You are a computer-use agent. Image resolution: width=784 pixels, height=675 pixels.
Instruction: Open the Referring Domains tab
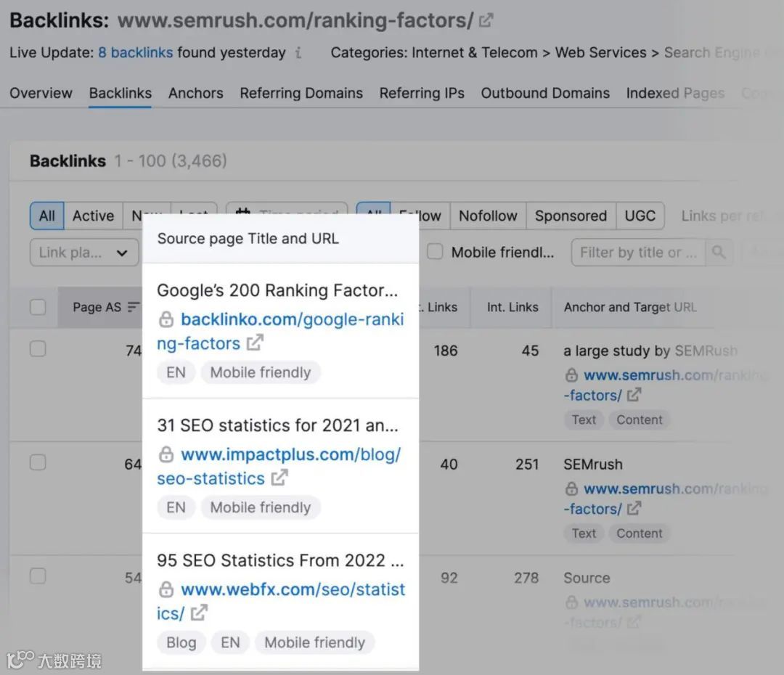[301, 93]
